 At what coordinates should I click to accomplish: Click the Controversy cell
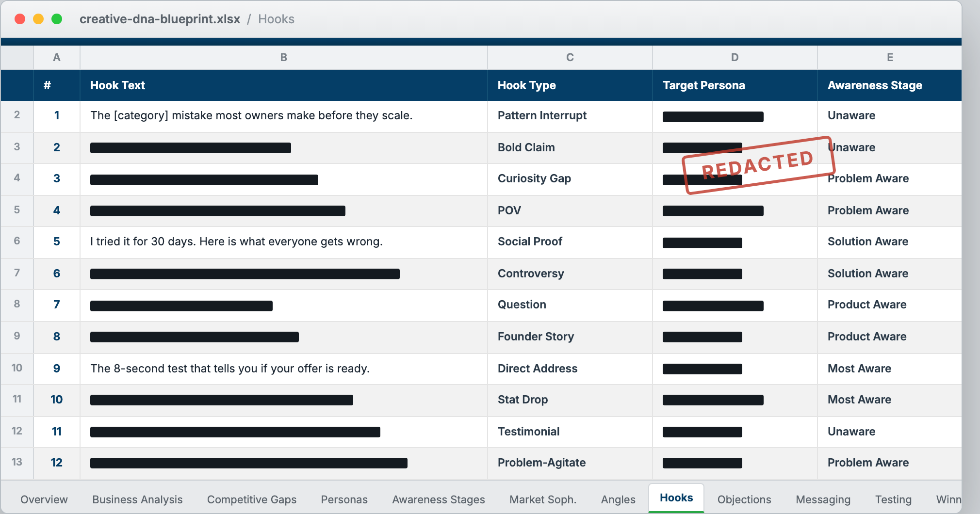point(570,273)
